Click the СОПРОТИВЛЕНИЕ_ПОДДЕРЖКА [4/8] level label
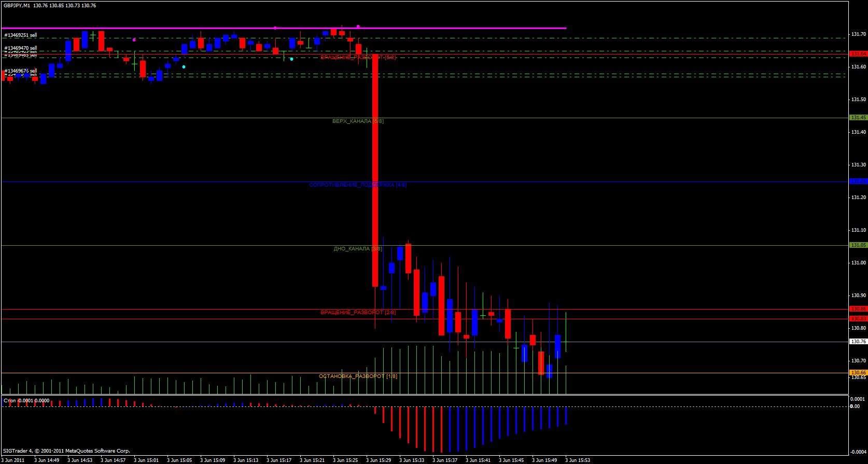The image size is (868, 464). coord(358,185)
